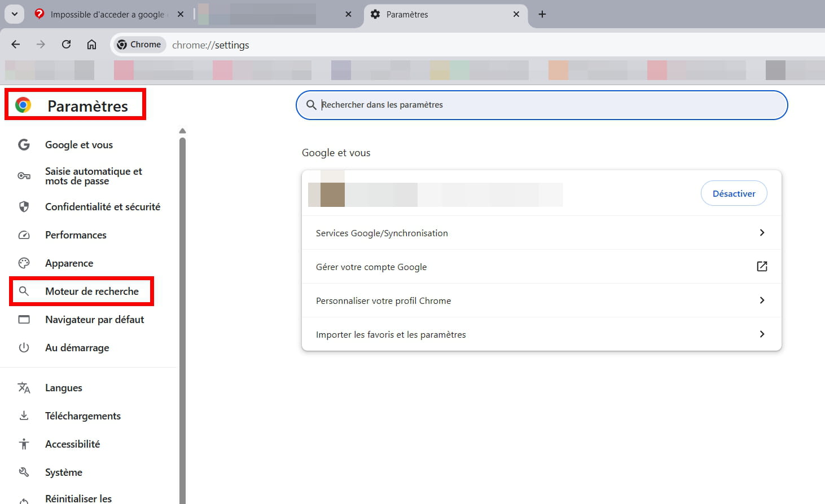Expand Importer les favoris et les paramètres arrow
This screenshot has height=504, width=825.
pos(762,334)
